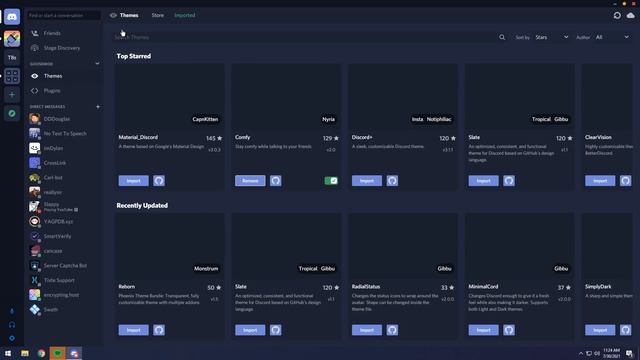Toggle the Comfy theme enabled switch
Image resolution: width=640 pixels, height=360 pixels.
331,180
